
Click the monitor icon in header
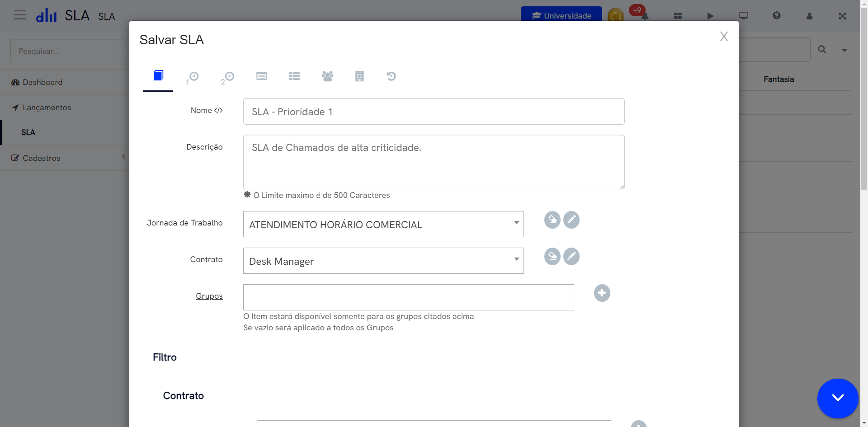click(x=744, y=16)
